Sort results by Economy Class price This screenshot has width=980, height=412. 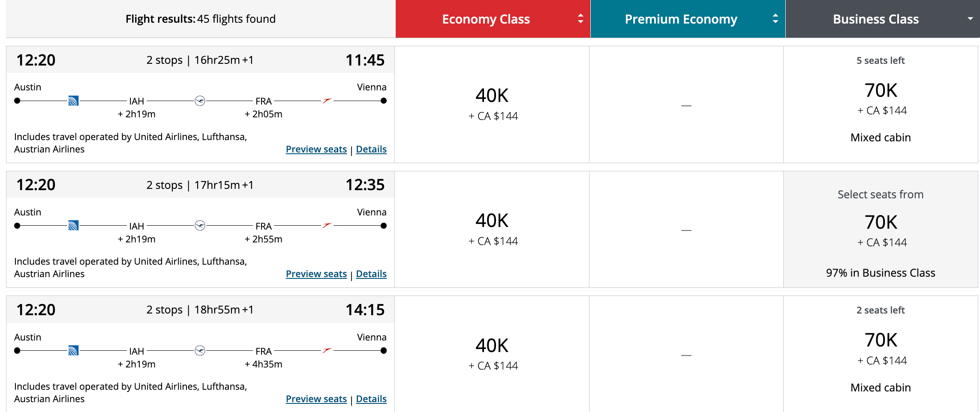pyautogui.click(x=580, y=19)
